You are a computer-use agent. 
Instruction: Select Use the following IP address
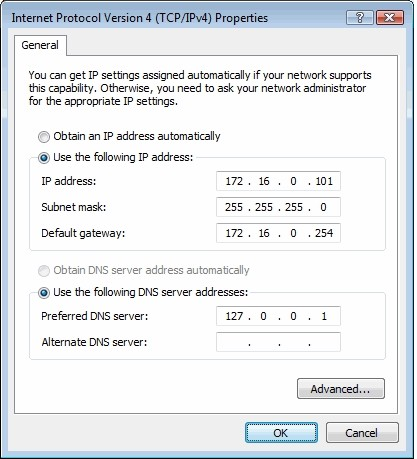coord(44,158)
